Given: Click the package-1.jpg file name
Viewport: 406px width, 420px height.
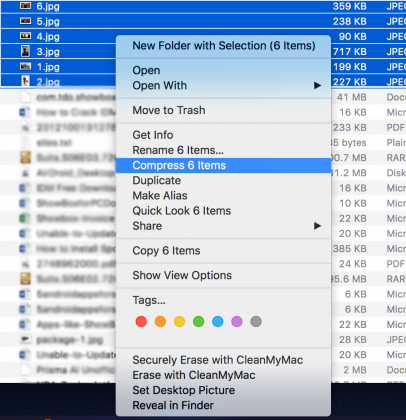Looking at the screenshot, I should pos(69,340).
